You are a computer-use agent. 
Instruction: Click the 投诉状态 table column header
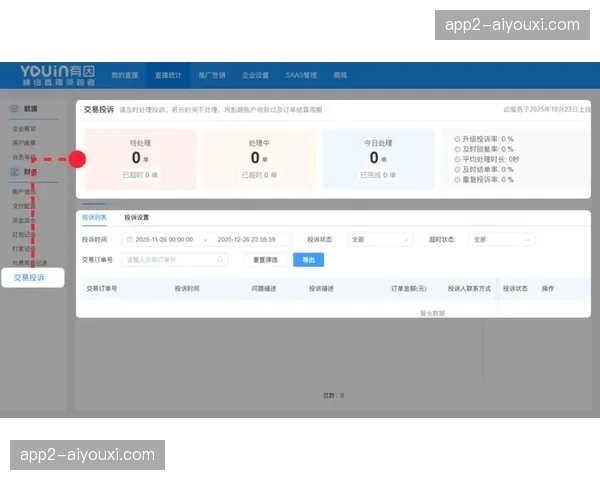pos(515,289)
